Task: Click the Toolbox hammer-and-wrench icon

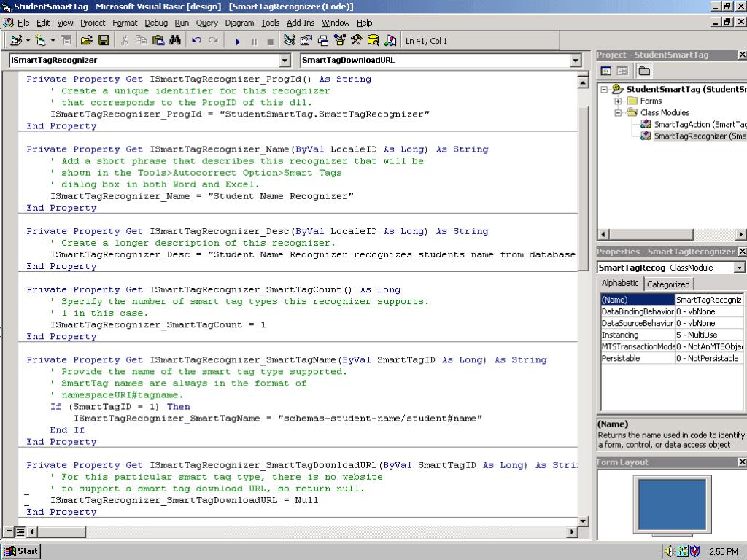Action: (356, 41)
